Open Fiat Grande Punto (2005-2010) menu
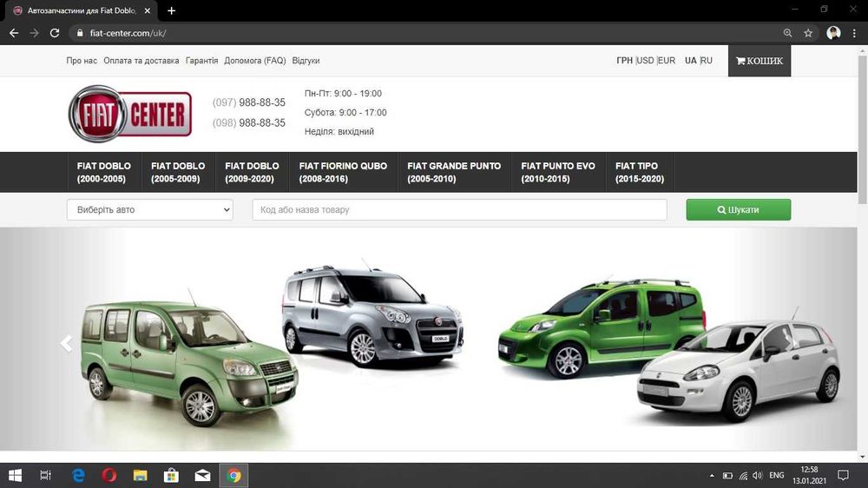868x488 pixels. (x=454, y=172)
